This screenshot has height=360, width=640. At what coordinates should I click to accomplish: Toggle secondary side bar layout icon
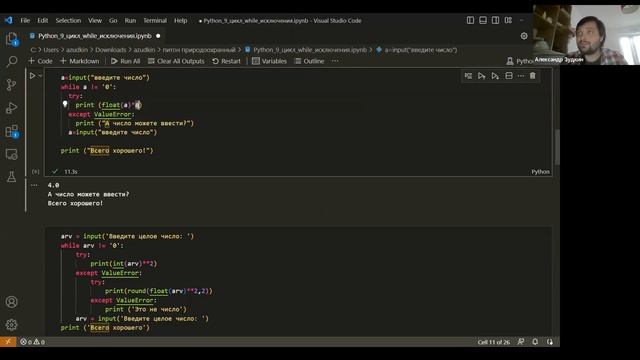(x=496, y=20)
